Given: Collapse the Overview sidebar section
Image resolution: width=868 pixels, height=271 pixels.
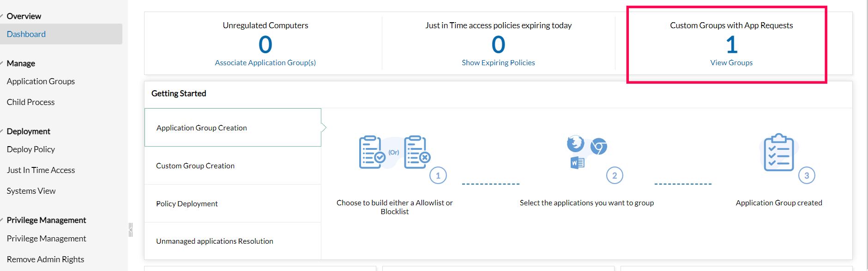Looking at the screenshot, I should [x=2, y=16].
